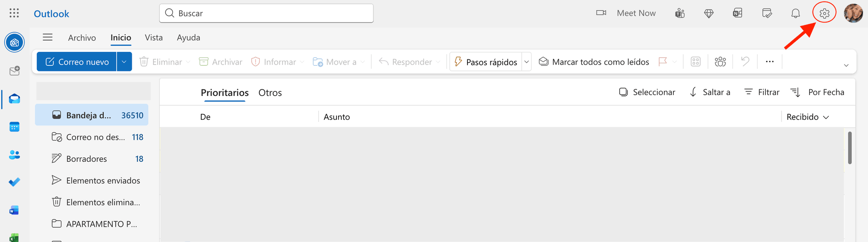Click Eliminar in the ribbon
Screen dimensions: 868x242
pos(161,62)
